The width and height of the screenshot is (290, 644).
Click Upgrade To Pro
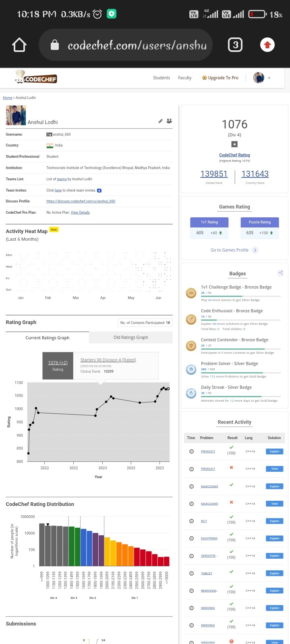[220, 78]
